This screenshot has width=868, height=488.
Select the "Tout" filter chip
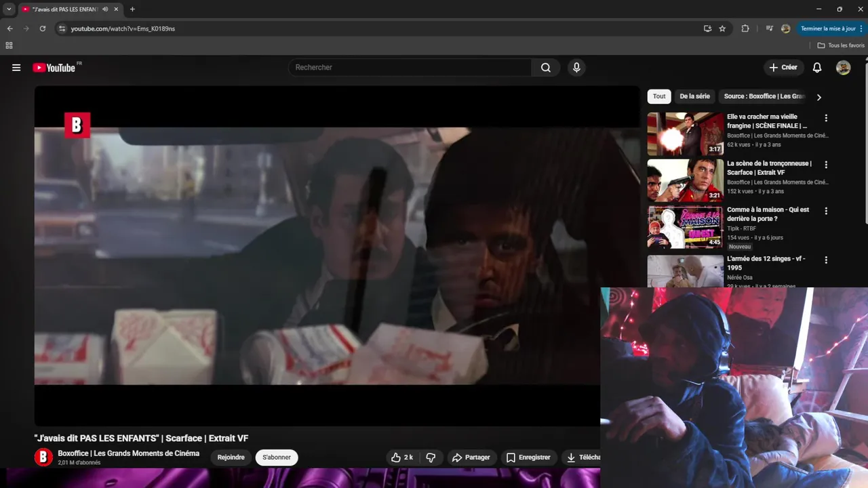(659, 96)
